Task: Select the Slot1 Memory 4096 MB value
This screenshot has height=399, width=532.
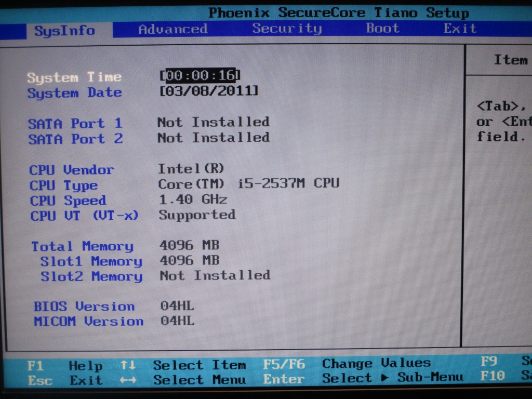Action: (x=190, y=260)
